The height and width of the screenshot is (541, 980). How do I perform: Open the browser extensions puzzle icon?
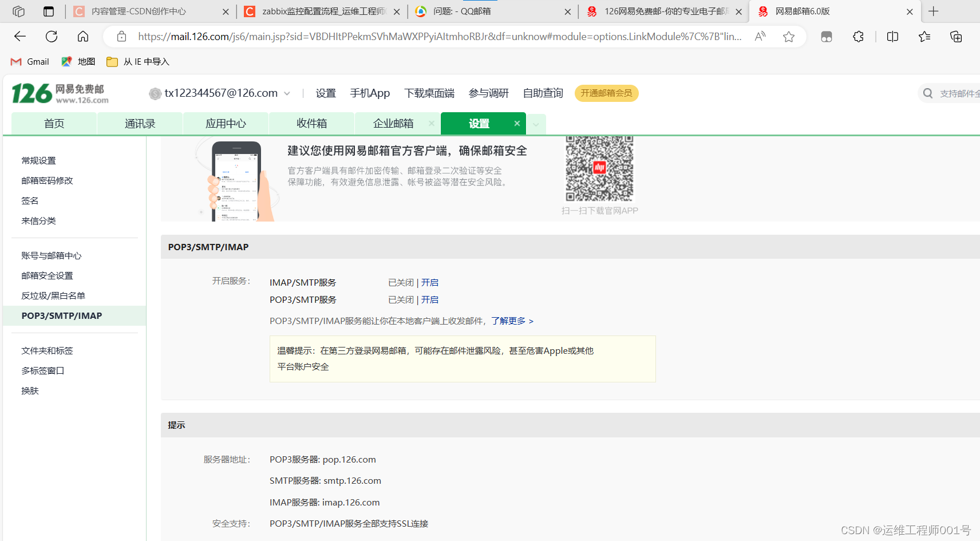click(858, 37)
